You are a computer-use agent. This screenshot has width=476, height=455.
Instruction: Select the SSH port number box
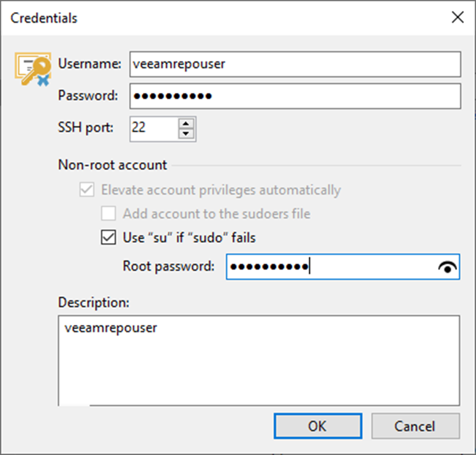(154, 128)
